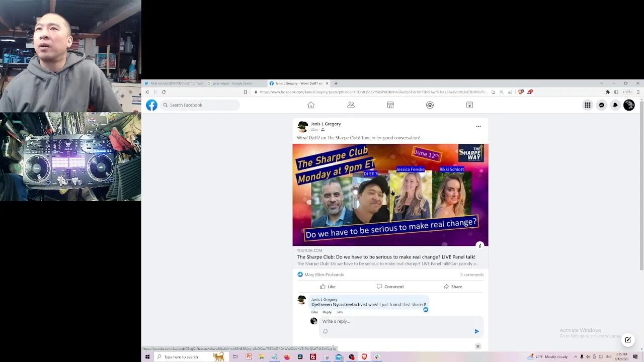The image size is (644, 362).
Task: Like Janis L Gregory's comment
Action: point(314,312)
